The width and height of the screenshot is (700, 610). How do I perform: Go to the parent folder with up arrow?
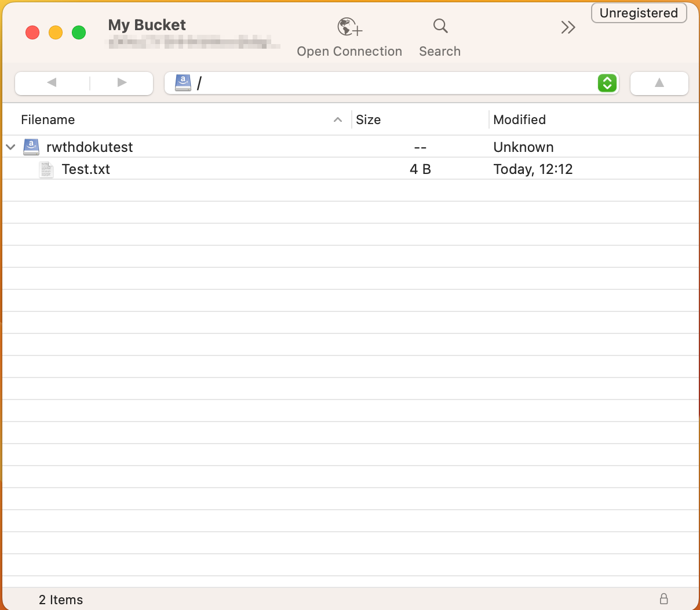[x=659, y=83]
